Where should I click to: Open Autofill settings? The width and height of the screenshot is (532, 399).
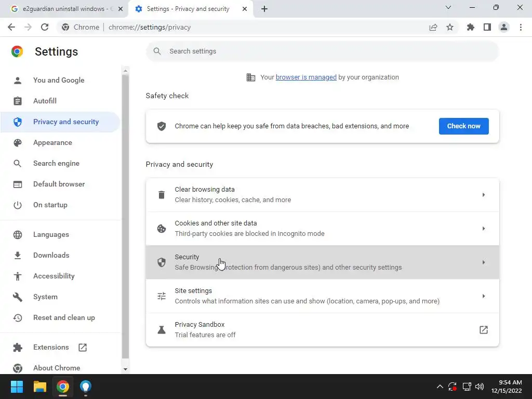coord(60,101)
